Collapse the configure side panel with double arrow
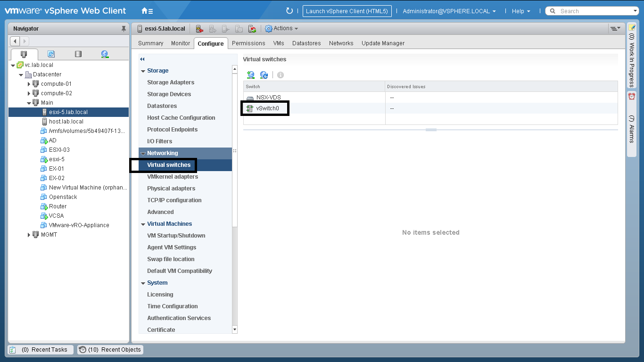 (x=142, y=59)
